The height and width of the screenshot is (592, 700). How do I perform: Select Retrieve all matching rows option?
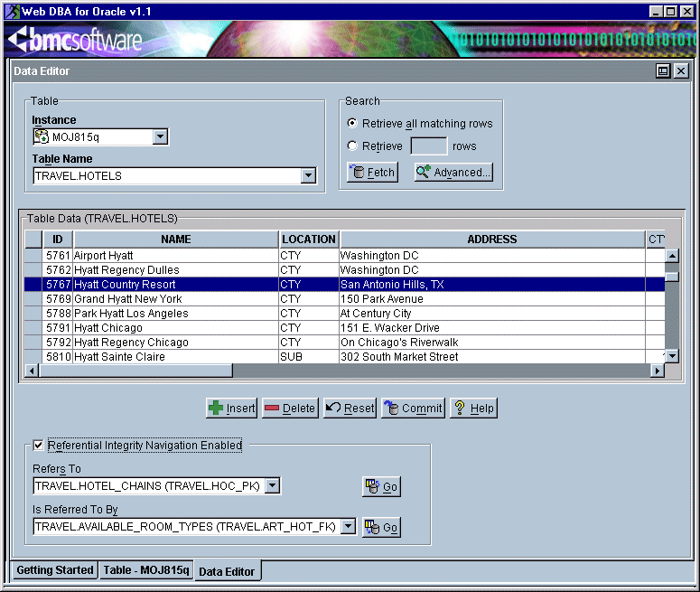pyautogui.click(x=352, y=123)
